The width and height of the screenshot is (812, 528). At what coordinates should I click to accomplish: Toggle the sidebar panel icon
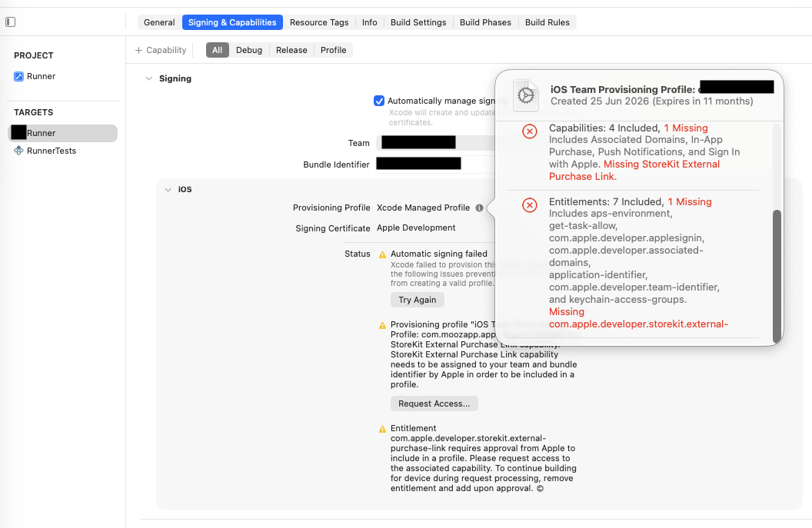click(10, 22)
